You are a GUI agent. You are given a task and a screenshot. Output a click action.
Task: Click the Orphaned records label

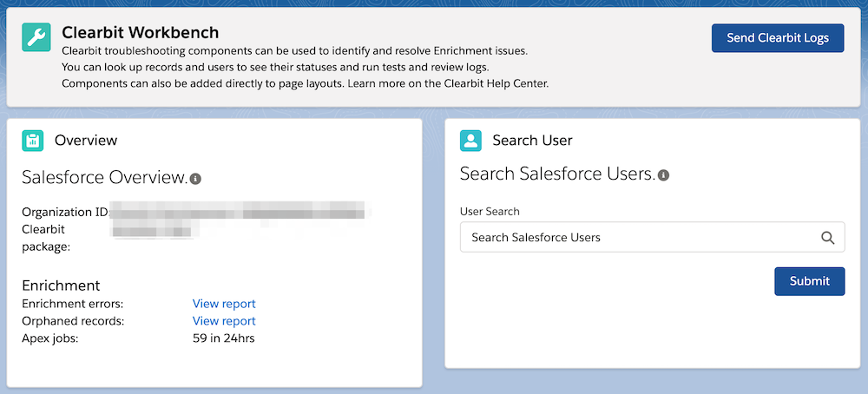73,321
